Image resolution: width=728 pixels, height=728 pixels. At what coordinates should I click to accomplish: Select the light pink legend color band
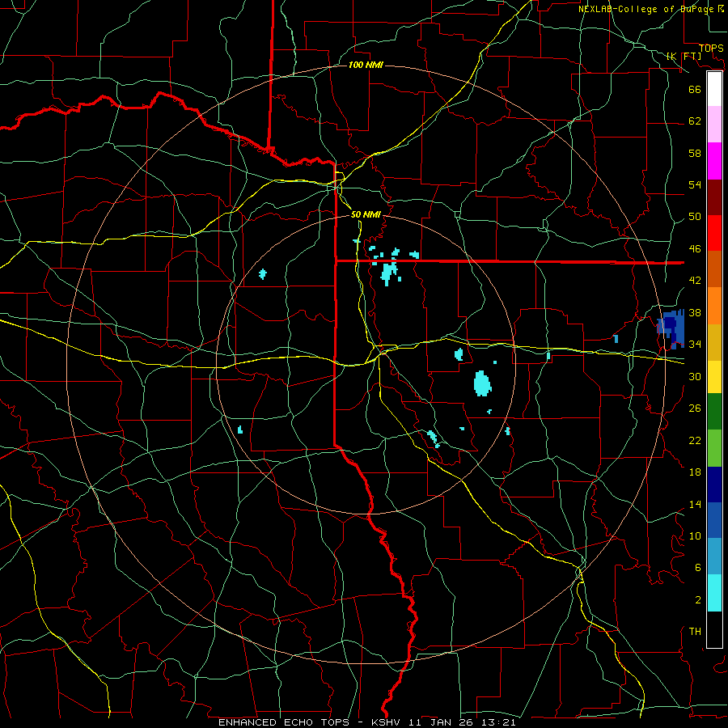tap(714, 124)
